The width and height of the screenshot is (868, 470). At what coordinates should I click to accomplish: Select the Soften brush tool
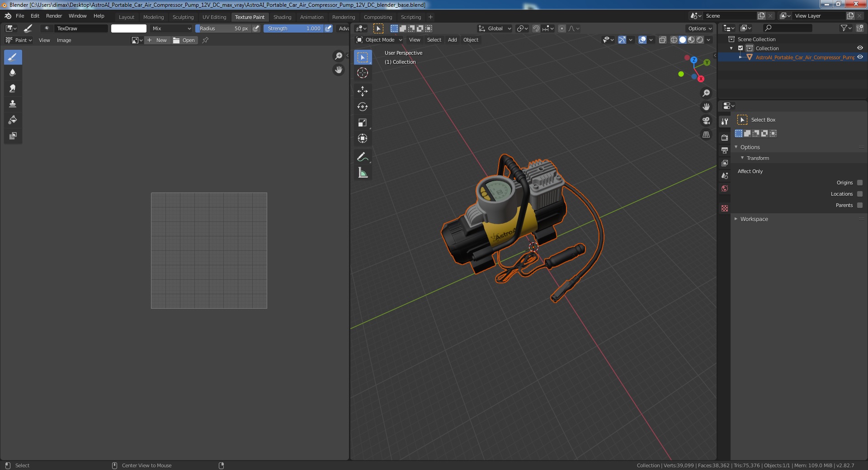click(13, 73)
